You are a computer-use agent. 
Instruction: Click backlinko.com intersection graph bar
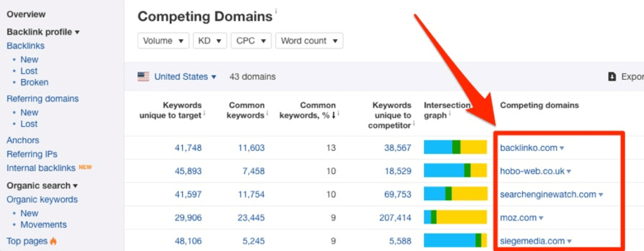(455, 147)
